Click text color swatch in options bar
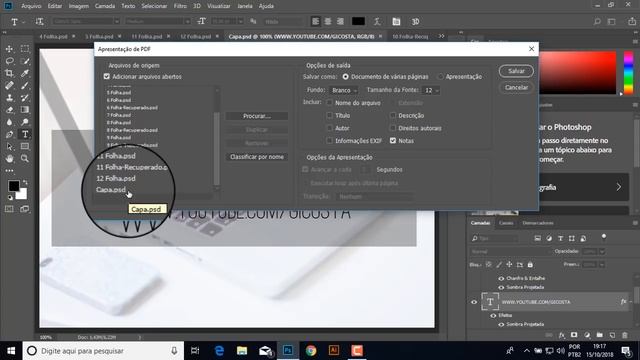 tap(358, 22)
